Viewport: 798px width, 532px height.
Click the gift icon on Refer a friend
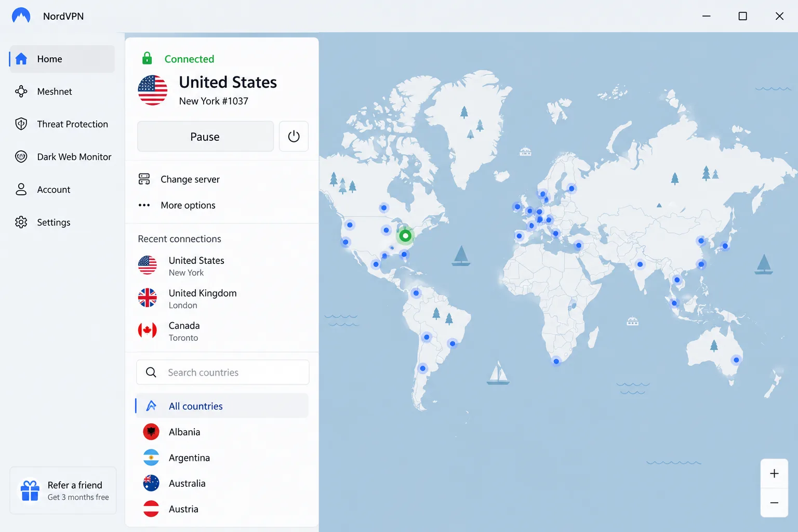[30, 490]
